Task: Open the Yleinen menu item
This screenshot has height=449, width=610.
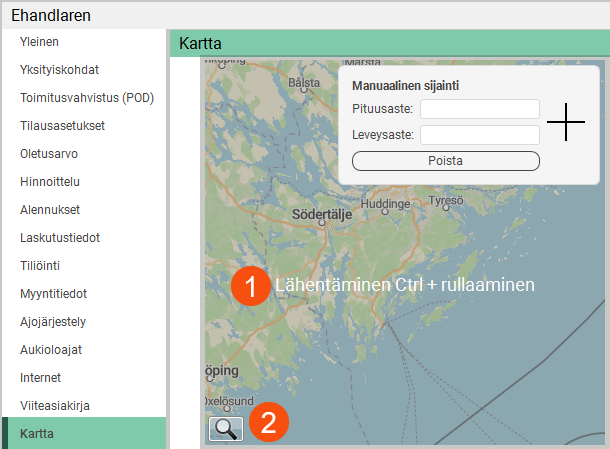Action: 40,42
